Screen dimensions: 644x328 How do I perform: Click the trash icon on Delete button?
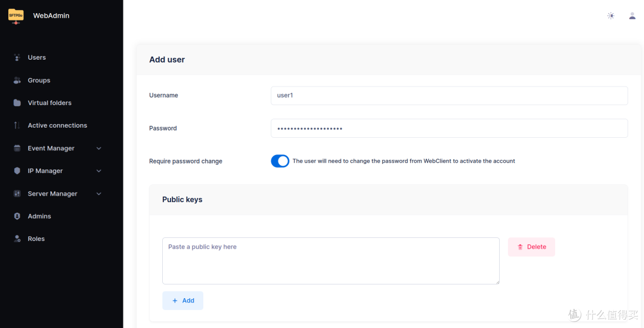(x=520, y=247)
